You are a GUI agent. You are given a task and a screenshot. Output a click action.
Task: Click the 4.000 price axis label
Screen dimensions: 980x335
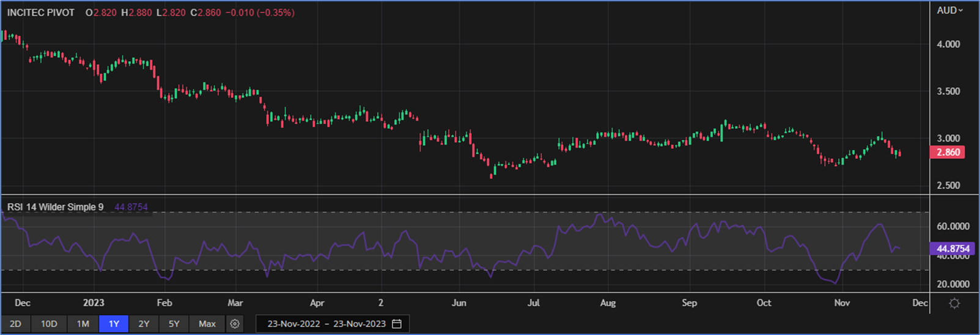(948, 44)
